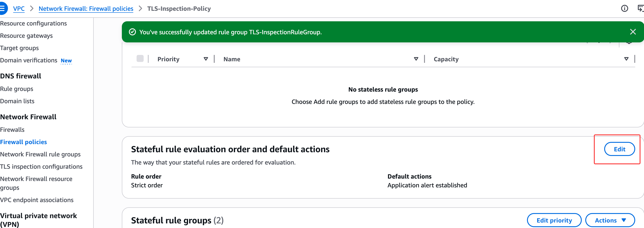Sort by Name column arrow
The height and width of the screenshot is (228, 644).
(x=416, y=59)
